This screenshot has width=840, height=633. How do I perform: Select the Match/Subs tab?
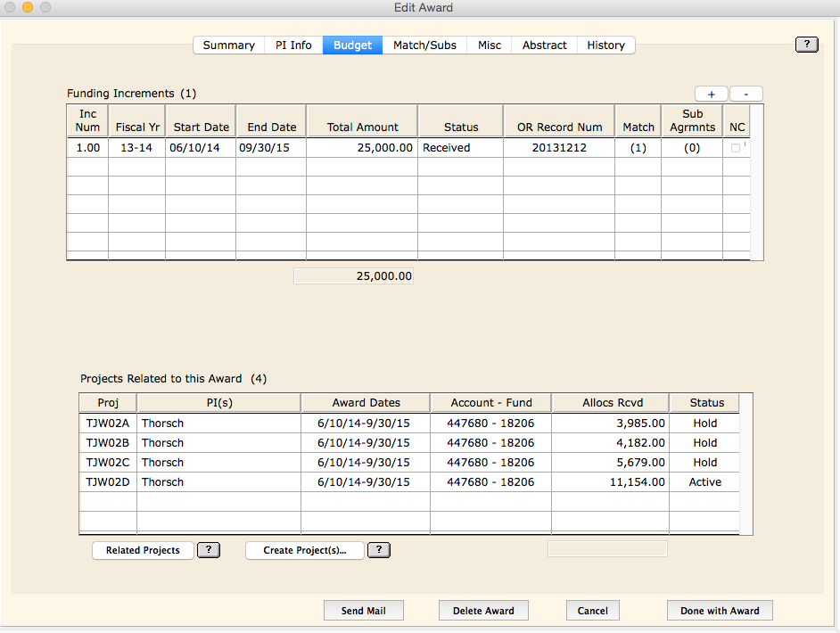point(425,45)
